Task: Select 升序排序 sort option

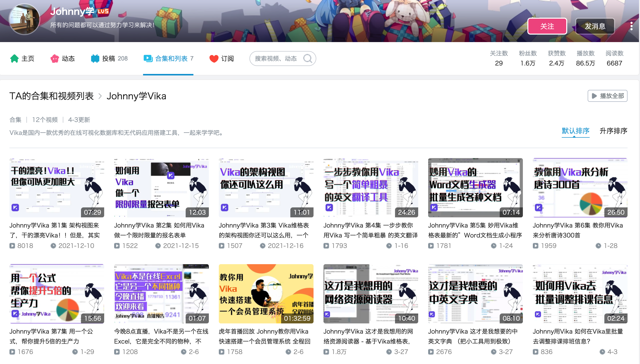Action: coord(614,131)
